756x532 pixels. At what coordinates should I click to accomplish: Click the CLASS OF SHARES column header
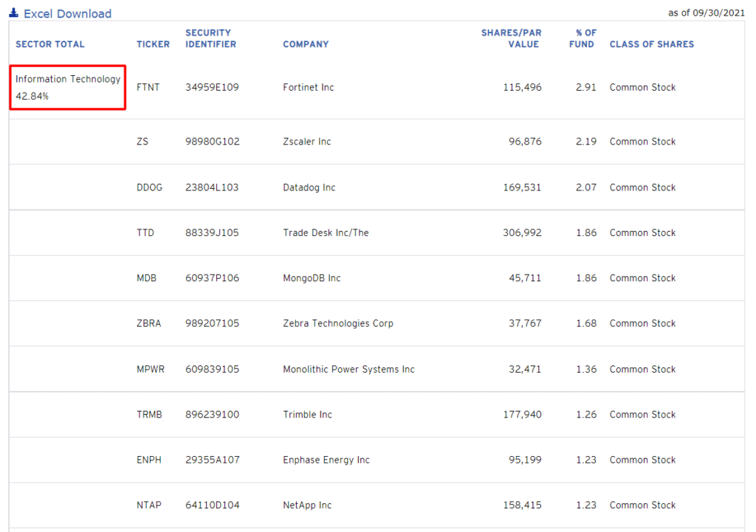651,44
